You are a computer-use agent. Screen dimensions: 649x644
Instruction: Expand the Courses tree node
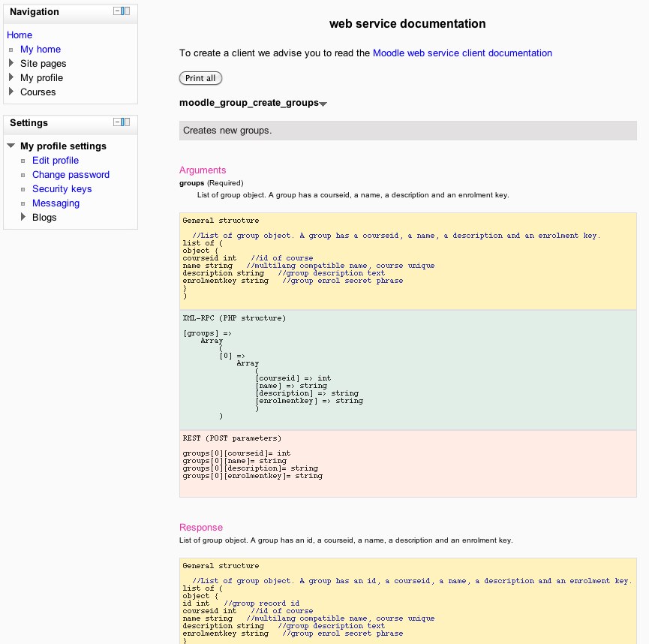11,92
